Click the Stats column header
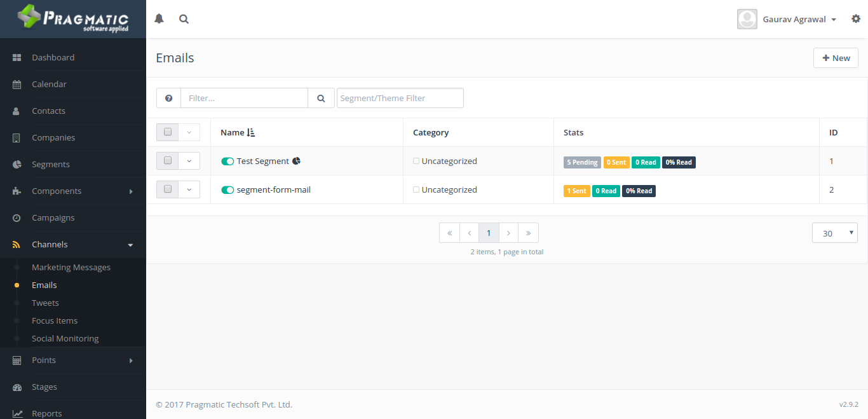Viewport: 868px width, 419px height. click(573, 132)
